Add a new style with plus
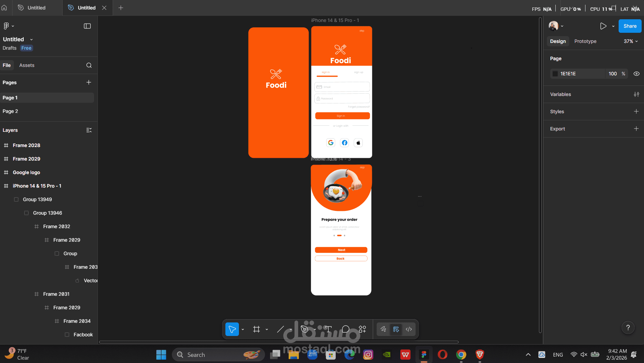Screen dimensions: 644x363 [636, 111]
